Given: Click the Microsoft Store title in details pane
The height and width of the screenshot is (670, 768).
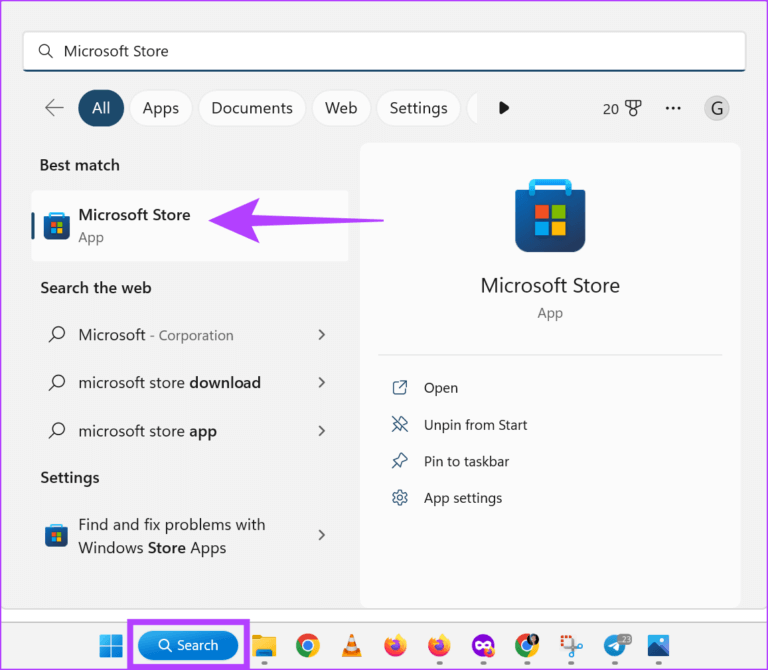Looking at the screenshot, I should point(550,286).
